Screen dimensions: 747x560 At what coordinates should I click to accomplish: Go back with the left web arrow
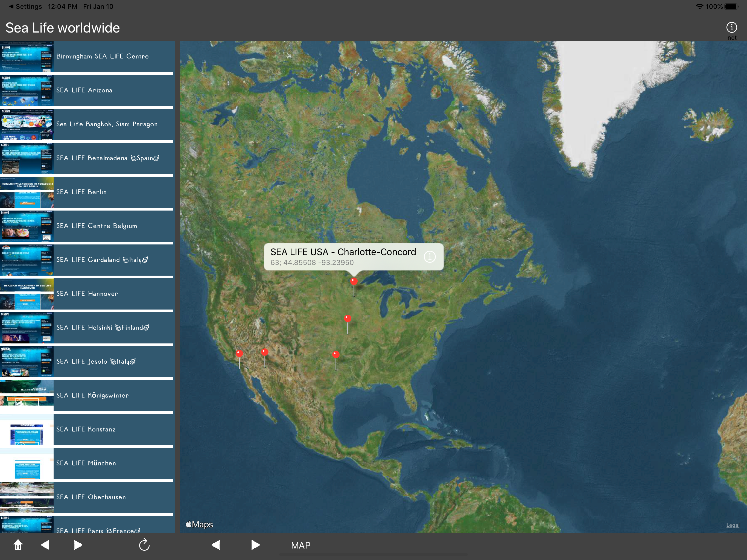point(45,545)
